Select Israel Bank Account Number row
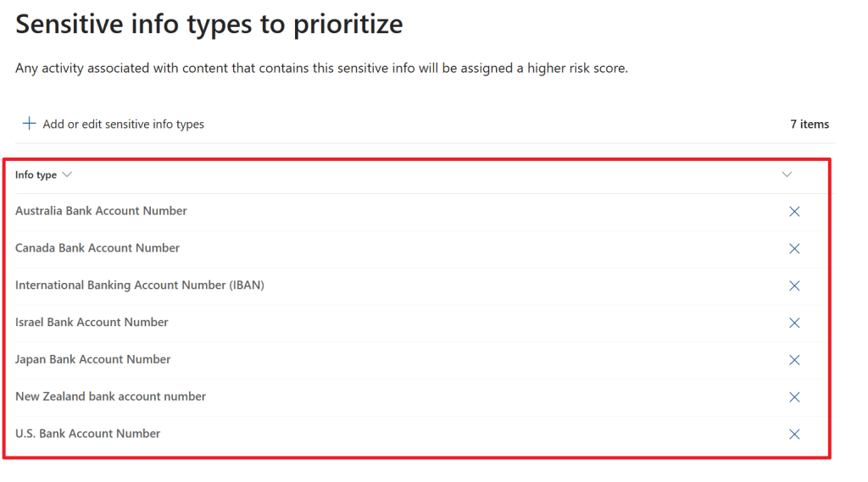The image size is (868, 482). 92,322
